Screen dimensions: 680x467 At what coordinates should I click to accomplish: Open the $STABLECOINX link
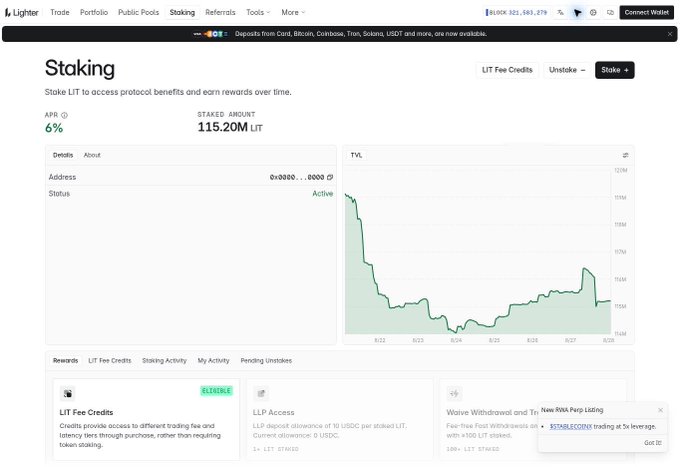[x=571, y=426]
